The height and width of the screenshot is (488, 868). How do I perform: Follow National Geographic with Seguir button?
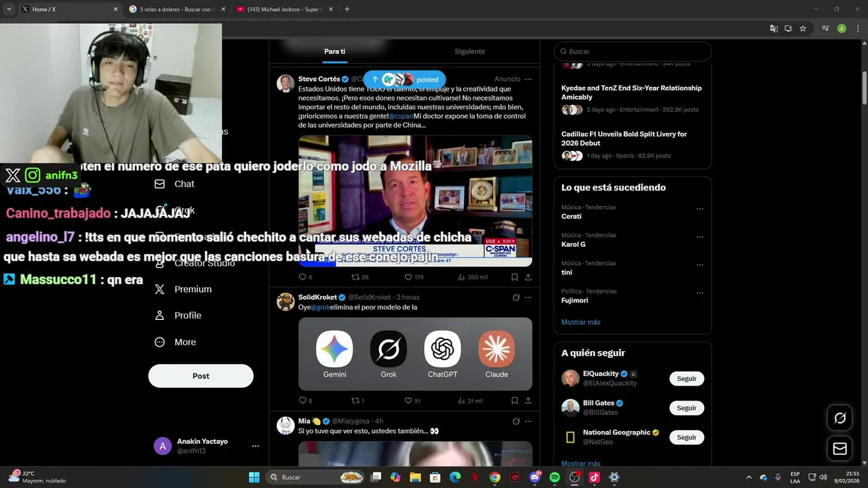tap(686, 437)
